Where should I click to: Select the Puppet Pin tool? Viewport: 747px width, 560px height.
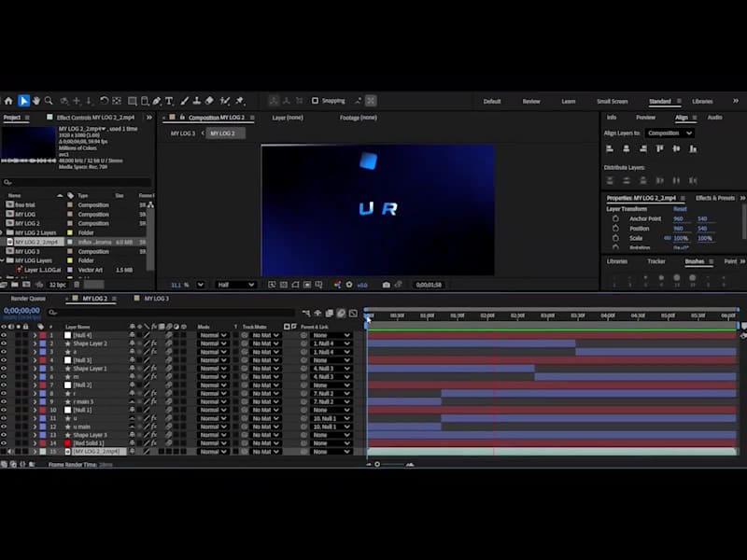(240, 101)
